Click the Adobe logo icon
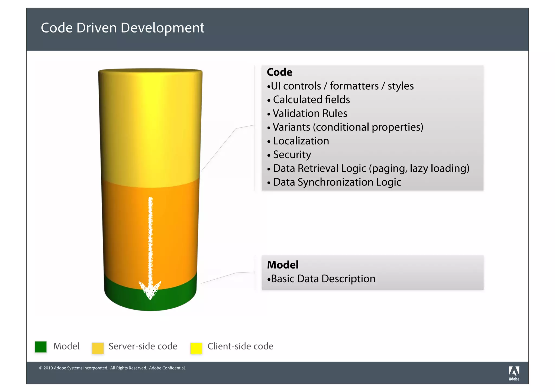 click(514, 373)
